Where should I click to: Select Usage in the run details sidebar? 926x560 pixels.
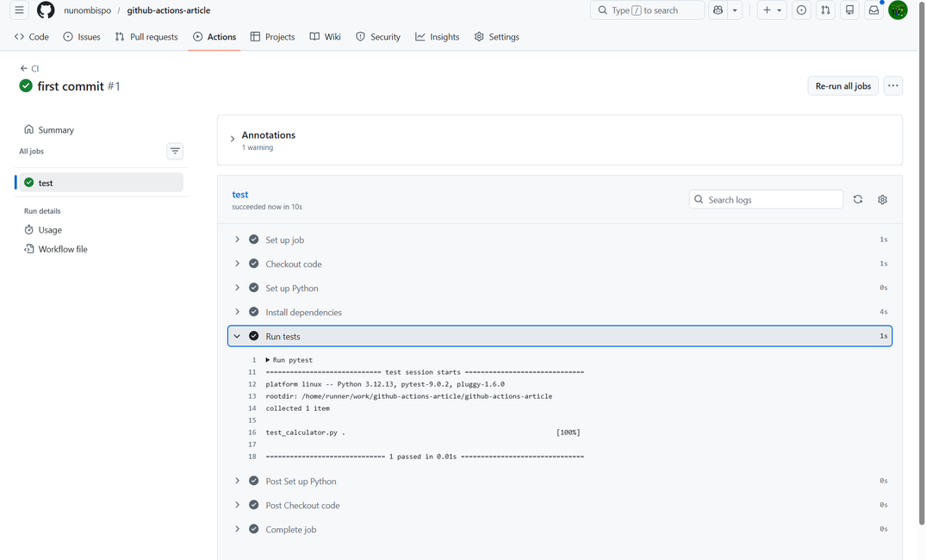49,229
